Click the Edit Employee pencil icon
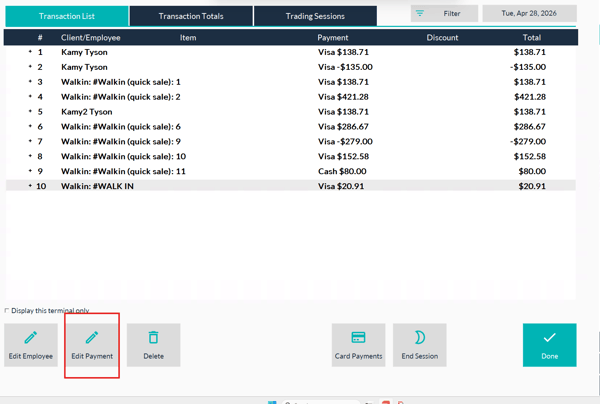Screen dimensions: 600x404 pyautogui.click(x=31, y=337)
